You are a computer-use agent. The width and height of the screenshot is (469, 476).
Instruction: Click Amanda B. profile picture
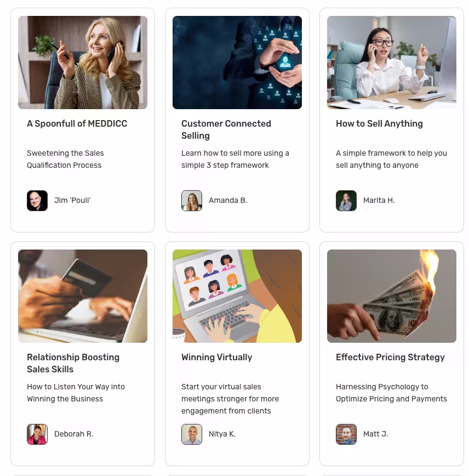coord(192,201)
